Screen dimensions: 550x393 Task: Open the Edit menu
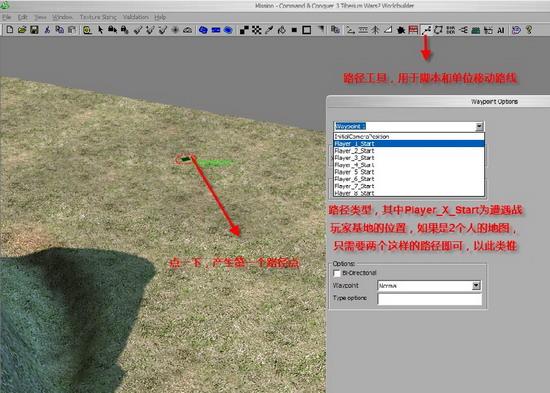point(22,17)
